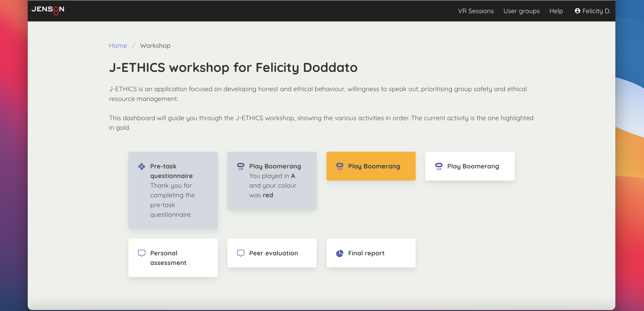
Task: Click the paragraph starting 'This dashboard will guide'
Action: click(x=321, y=123)
